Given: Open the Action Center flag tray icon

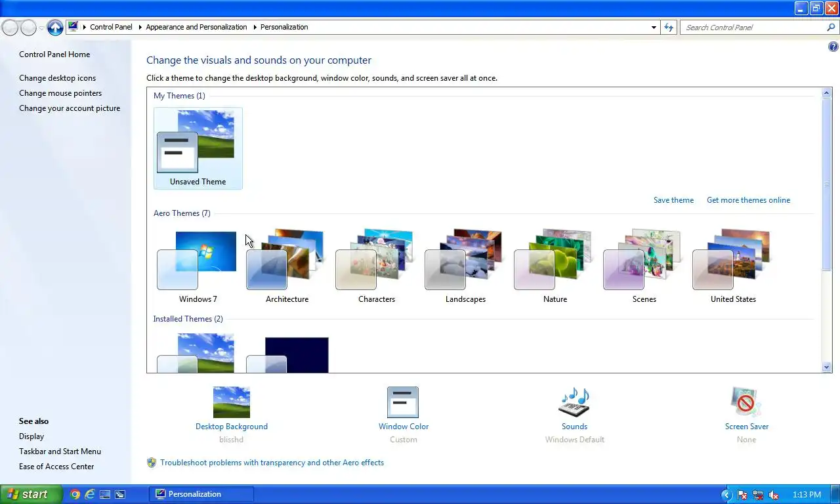Looking at the screenshot, I should [x=743, y=495].
